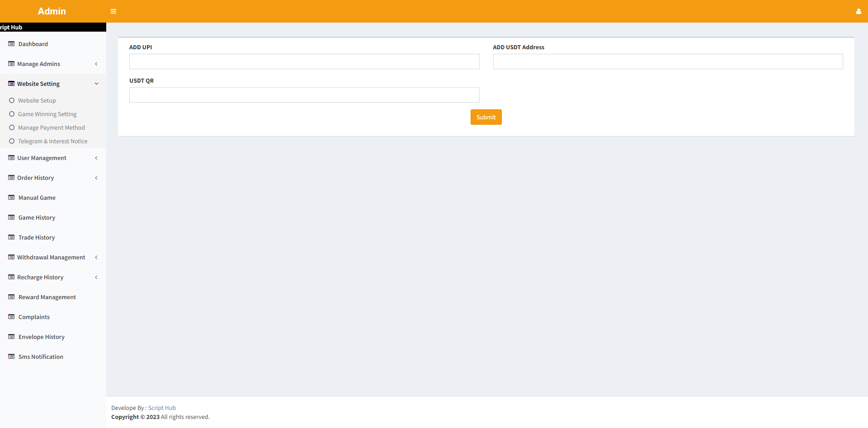
Task: Open the user profile icon in header
Action: (x=858, y=11)
